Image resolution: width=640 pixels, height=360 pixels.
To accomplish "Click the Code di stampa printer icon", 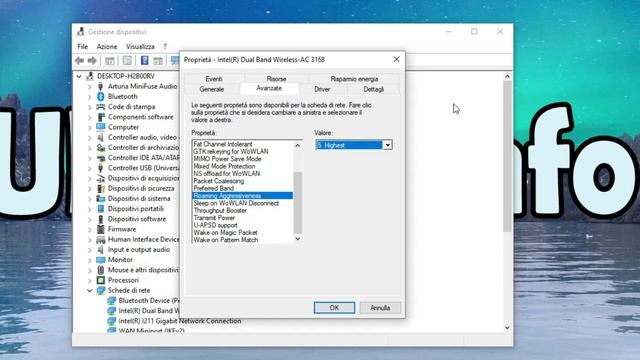I will (100, 107).
